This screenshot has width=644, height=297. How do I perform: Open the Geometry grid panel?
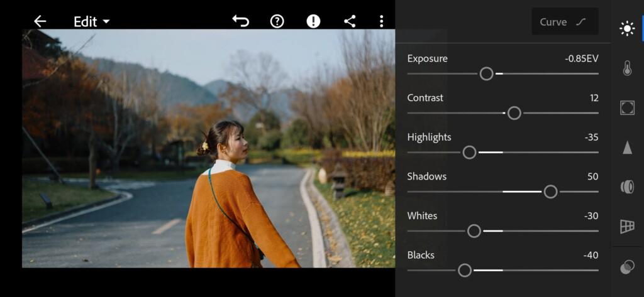pyautogui.click(x=627, y=227)
